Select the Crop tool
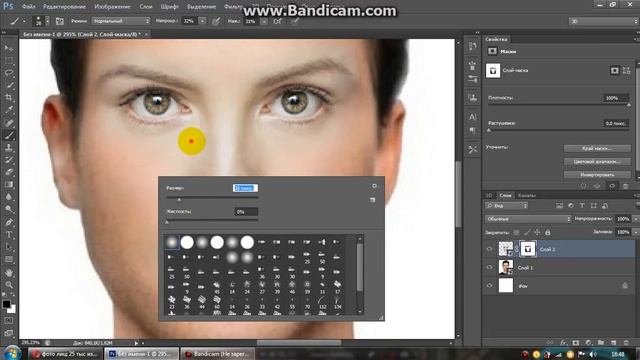 click(x=9, y=98)
